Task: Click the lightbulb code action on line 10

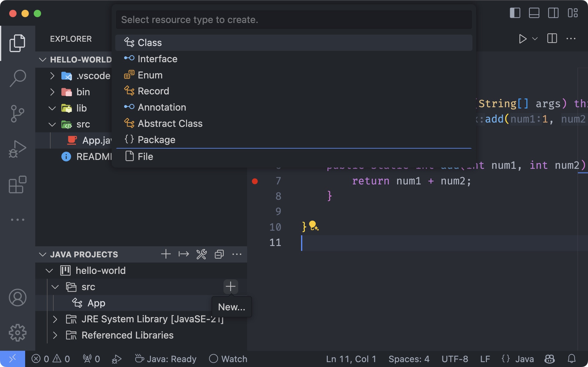Action: pos(313,227)
